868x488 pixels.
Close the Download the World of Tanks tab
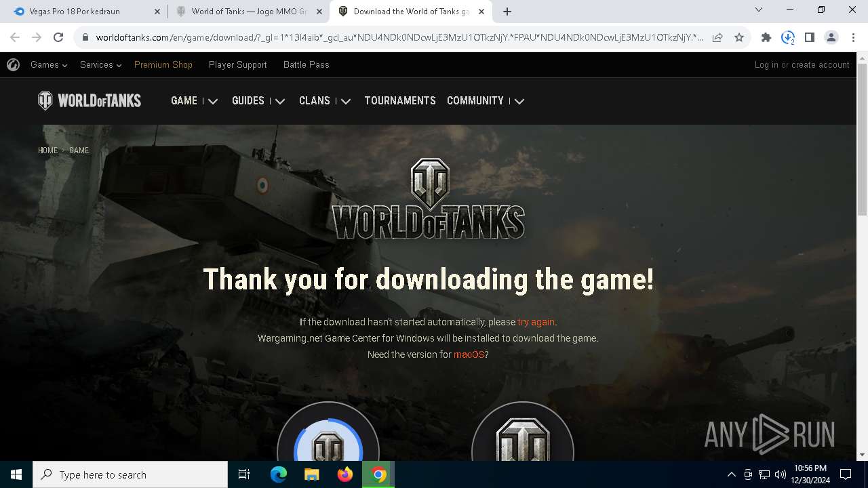click(481, 12)
